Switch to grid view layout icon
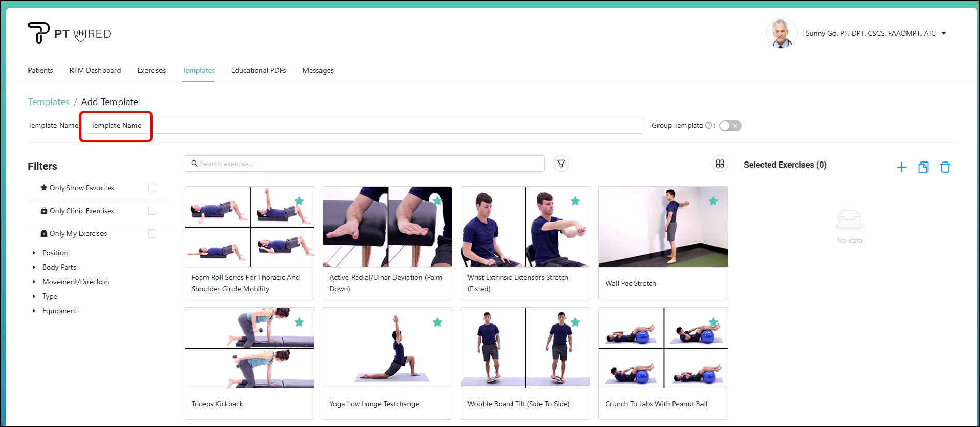This screenshot has height=427, width=980. pyautogui.click(x=720, y=164)
